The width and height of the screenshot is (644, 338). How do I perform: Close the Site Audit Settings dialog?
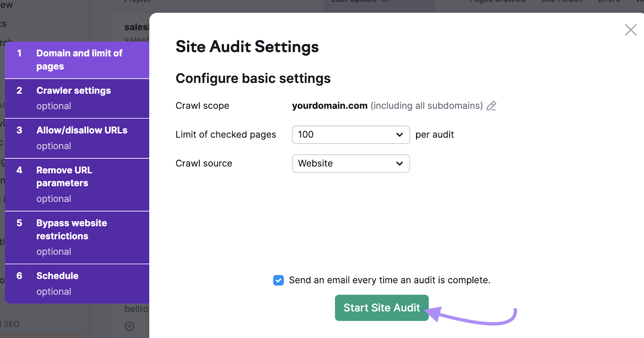tap(630, 30)
